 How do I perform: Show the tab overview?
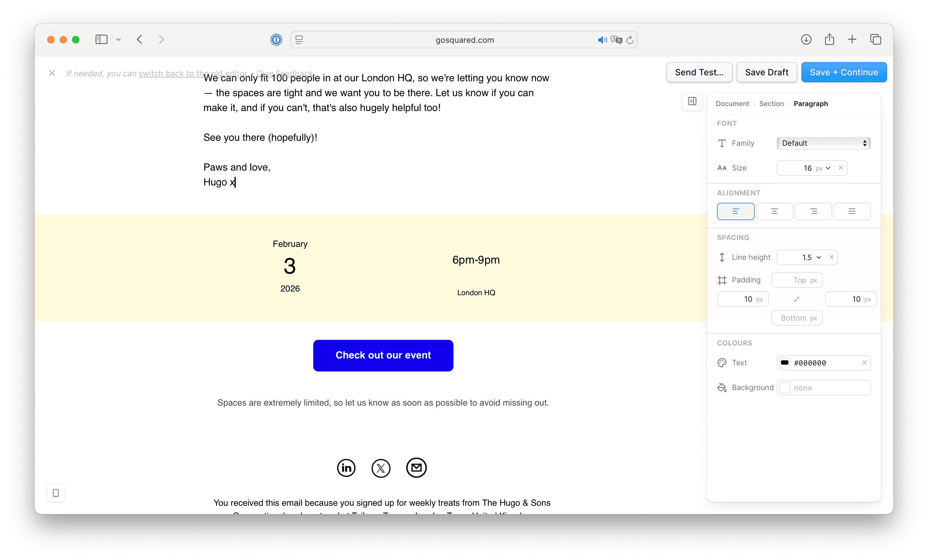point(876,40)
